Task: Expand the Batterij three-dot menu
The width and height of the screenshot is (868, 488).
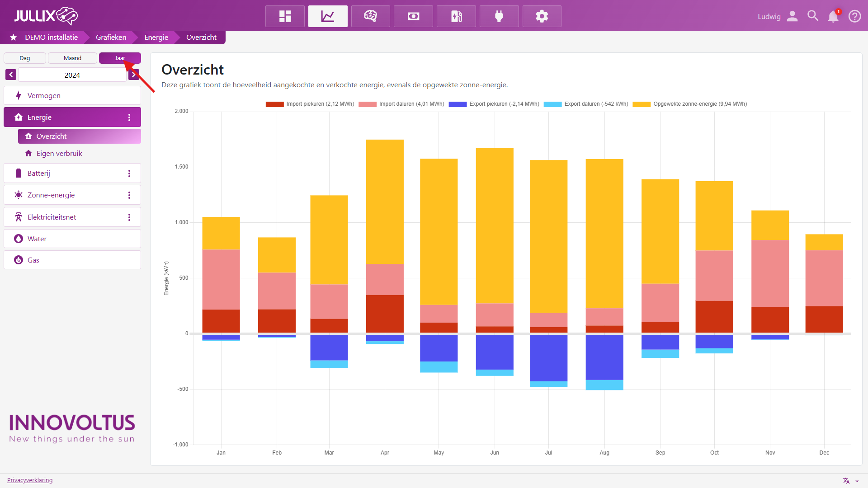Action: click(129, 174)
